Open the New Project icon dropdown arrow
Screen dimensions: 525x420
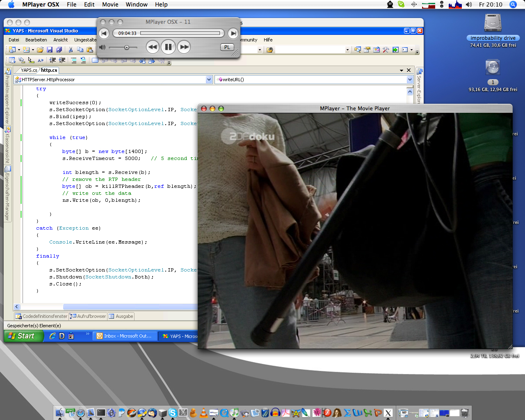point(19,50)
